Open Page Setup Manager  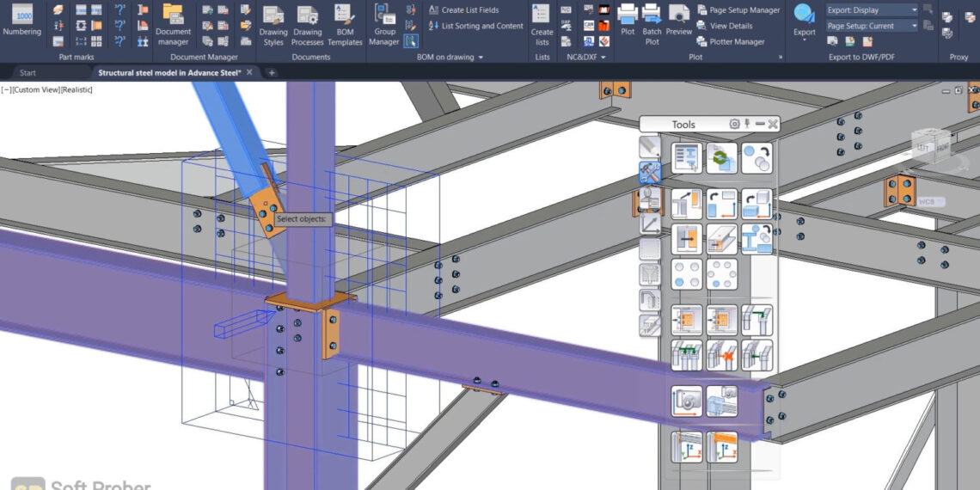click(738, 10)
